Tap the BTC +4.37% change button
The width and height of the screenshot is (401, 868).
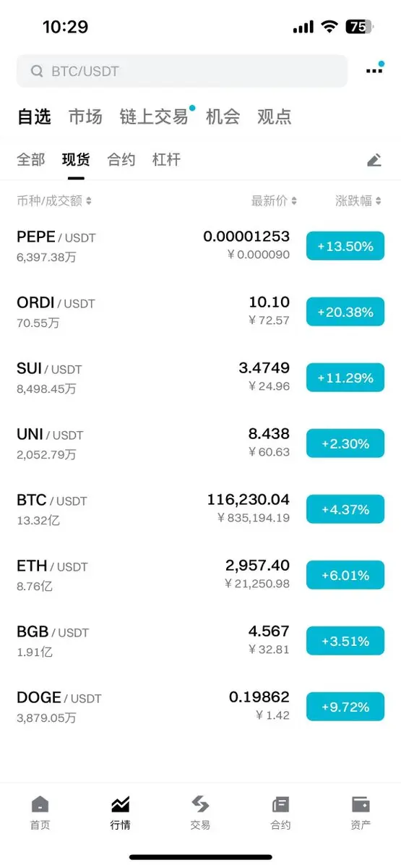click(345, 509)
